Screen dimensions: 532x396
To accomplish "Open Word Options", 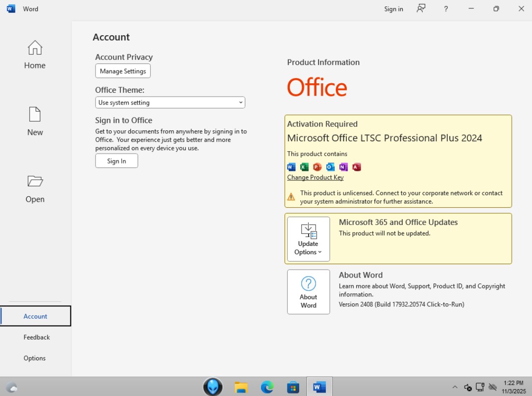I will point(35,358).
